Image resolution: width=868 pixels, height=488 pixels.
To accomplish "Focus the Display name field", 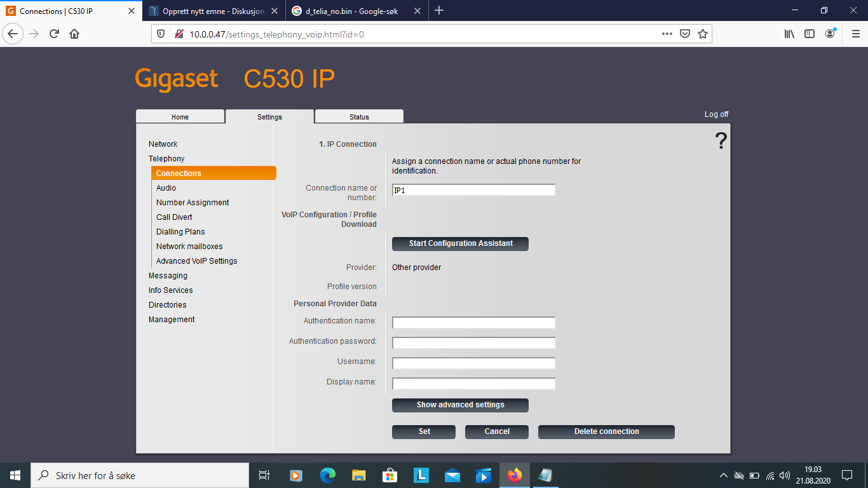I will pyautogui.click(x=474, y=384).
